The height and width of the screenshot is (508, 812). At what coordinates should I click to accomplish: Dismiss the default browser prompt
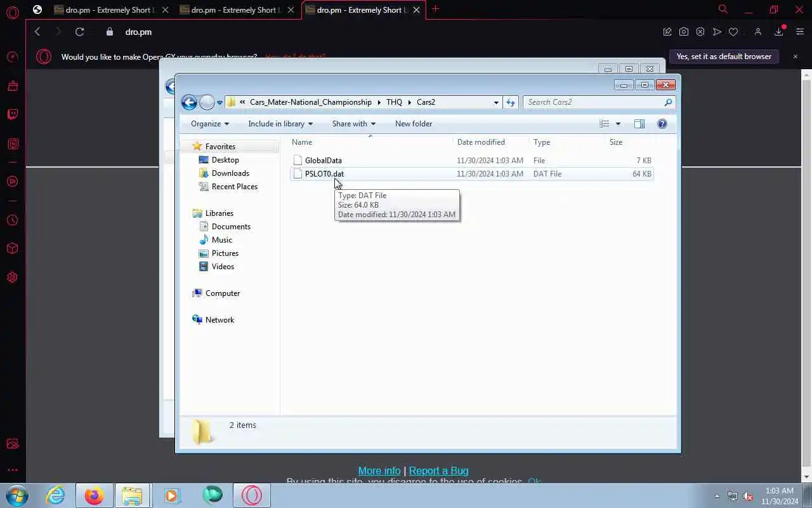pyautogui.click(x=796, y=57)
